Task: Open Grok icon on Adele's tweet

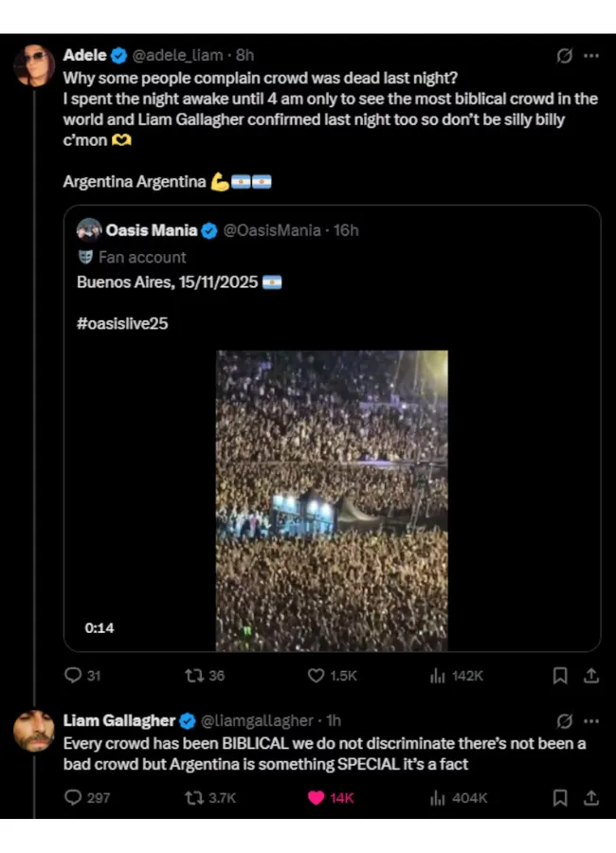Action: 564,56
